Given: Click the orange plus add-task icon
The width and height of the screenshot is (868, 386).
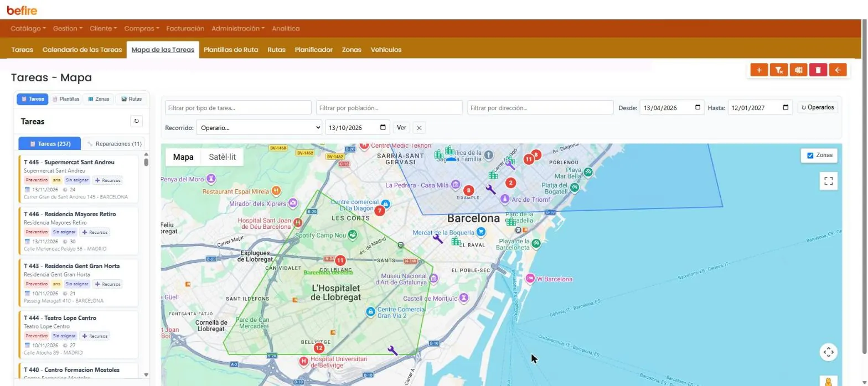Looking at the screenshot, I should tap(759, 70).
